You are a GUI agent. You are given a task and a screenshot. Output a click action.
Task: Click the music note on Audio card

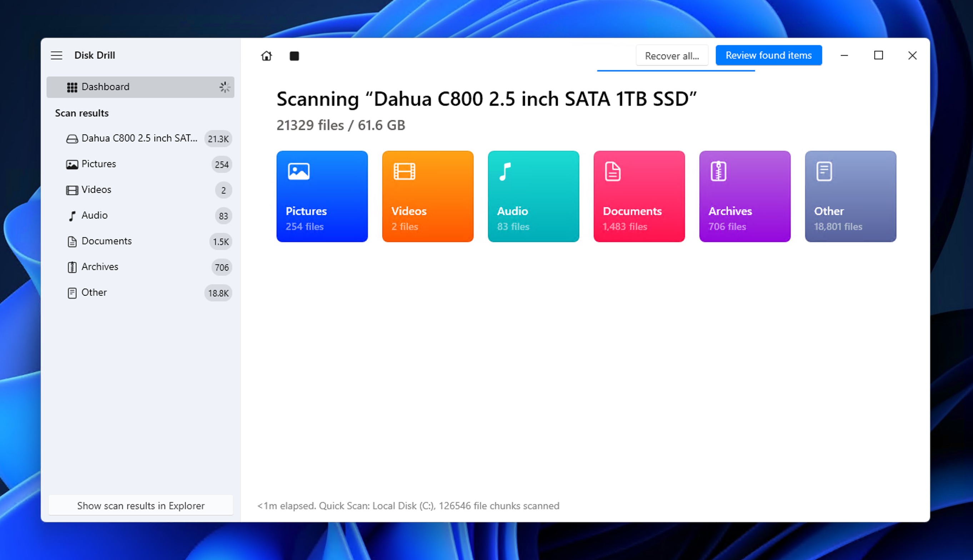(505, 171)
